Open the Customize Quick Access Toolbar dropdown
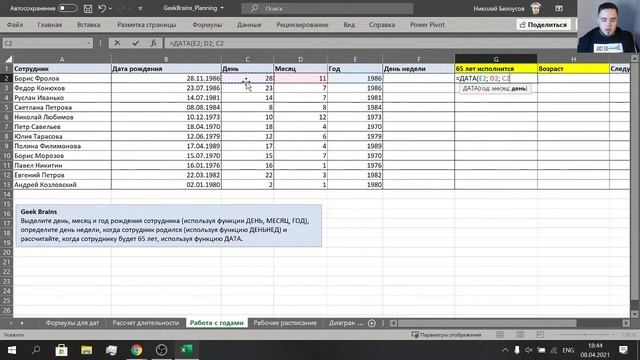 [140, 9]
